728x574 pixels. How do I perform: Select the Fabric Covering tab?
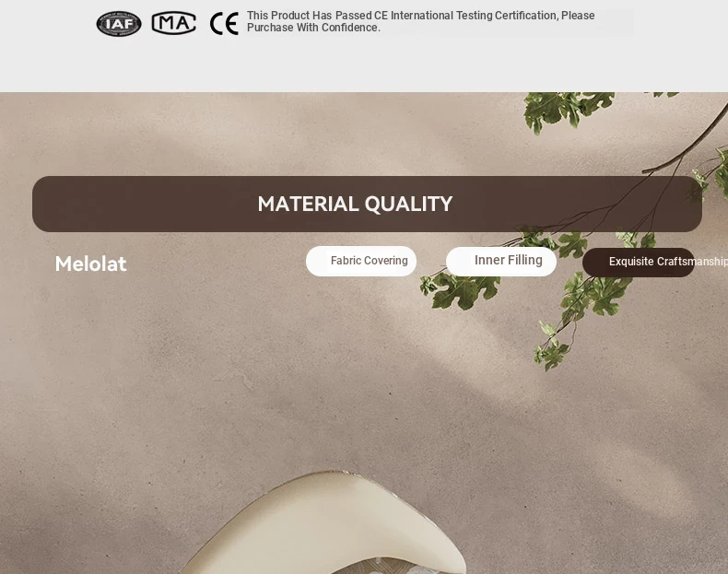click(x=361, y=261)
